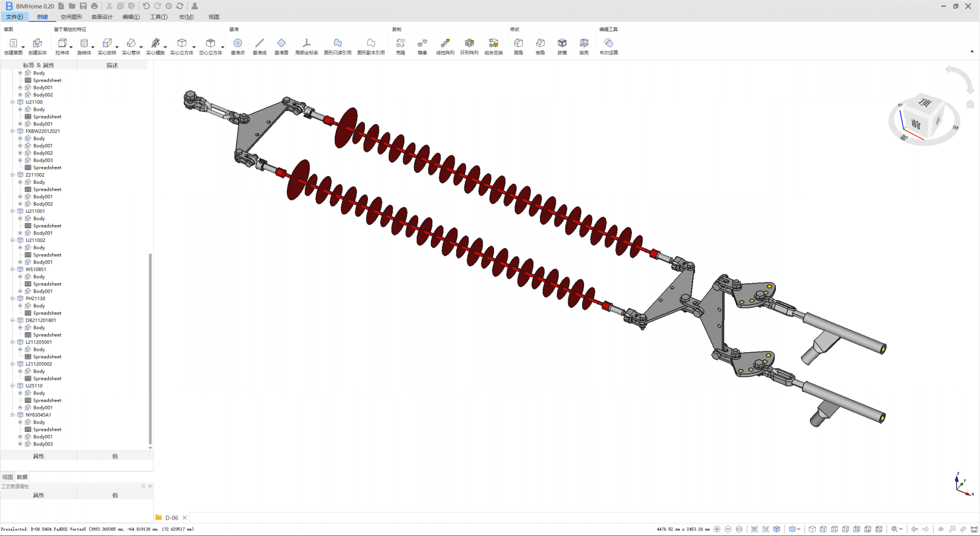Image resolution: width=980 pixels, height=536 pixels.
Task: Click the user account icon
Action: tap(194, 6)
